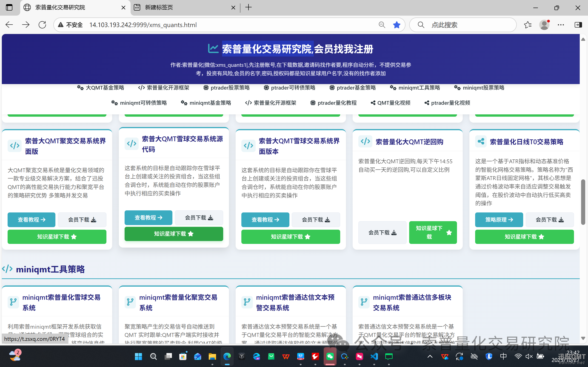
Task: Click 查看教程 on 聚宽交易系统界面版 card
Action: pos(31,220)
